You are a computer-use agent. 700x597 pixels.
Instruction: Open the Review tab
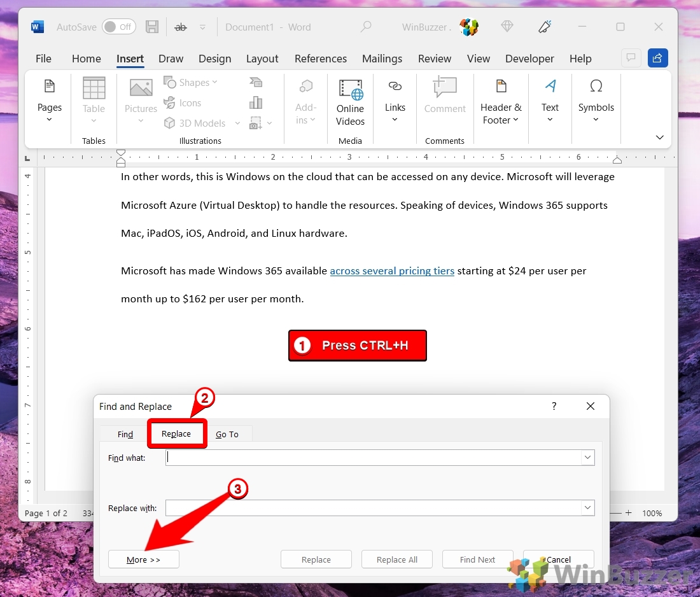[435, 59]
